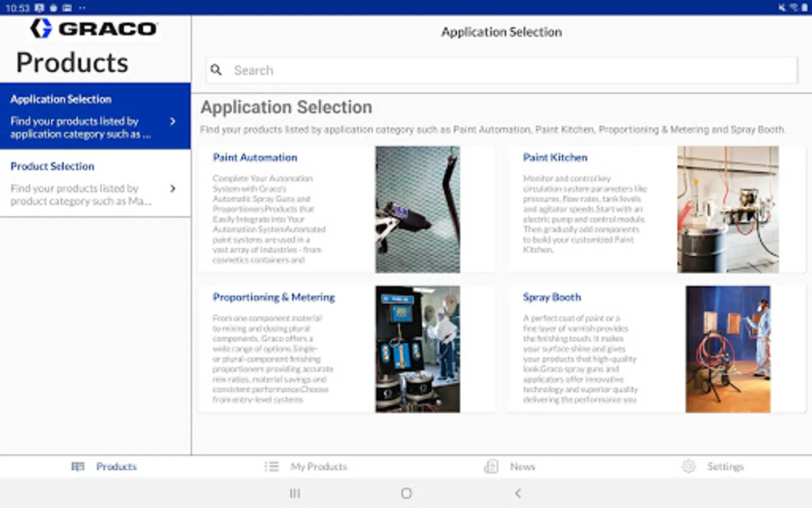This screenshot has width=812, height=508.
Task: Switch to the News tab
Action: click(522, 466)
